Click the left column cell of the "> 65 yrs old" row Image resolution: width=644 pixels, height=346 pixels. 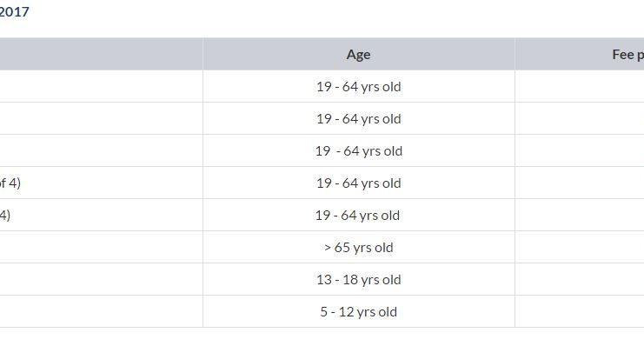(x=101, y=248)
